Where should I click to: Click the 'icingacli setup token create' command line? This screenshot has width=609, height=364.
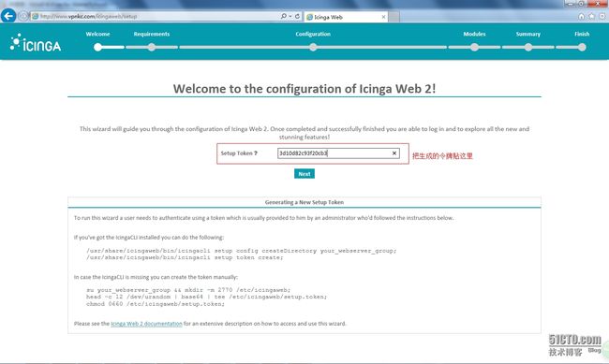click(185, 257)
